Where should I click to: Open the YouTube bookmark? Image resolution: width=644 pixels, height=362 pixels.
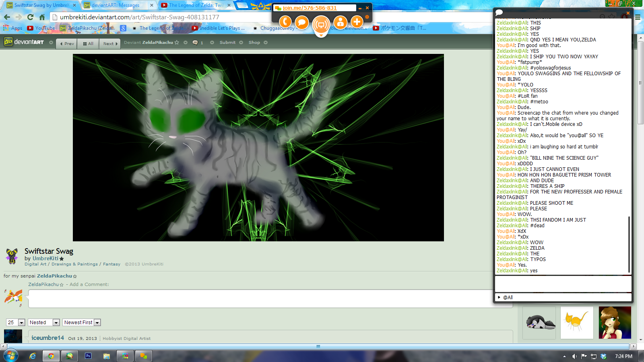tap(41, 28)
